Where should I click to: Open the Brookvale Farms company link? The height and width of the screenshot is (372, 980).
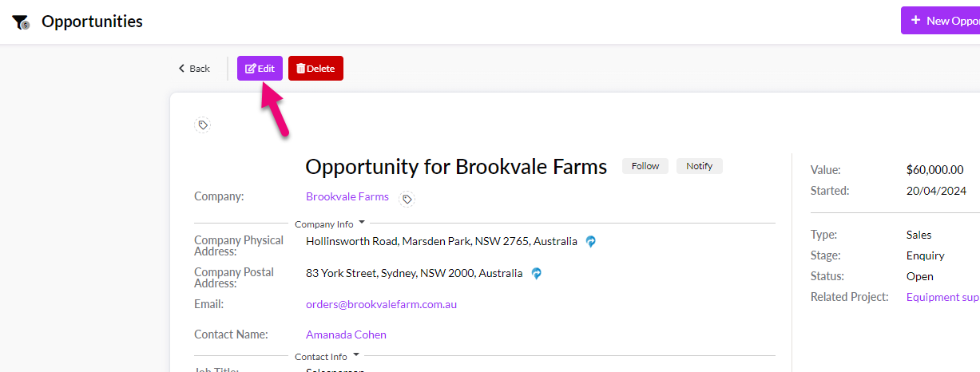coord(347,196)
